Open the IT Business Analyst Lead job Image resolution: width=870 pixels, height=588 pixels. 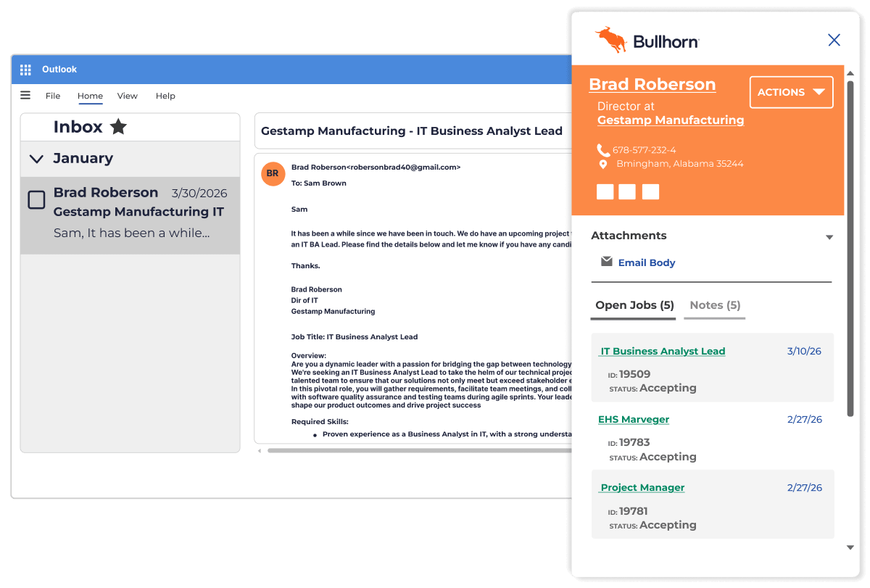662,351
